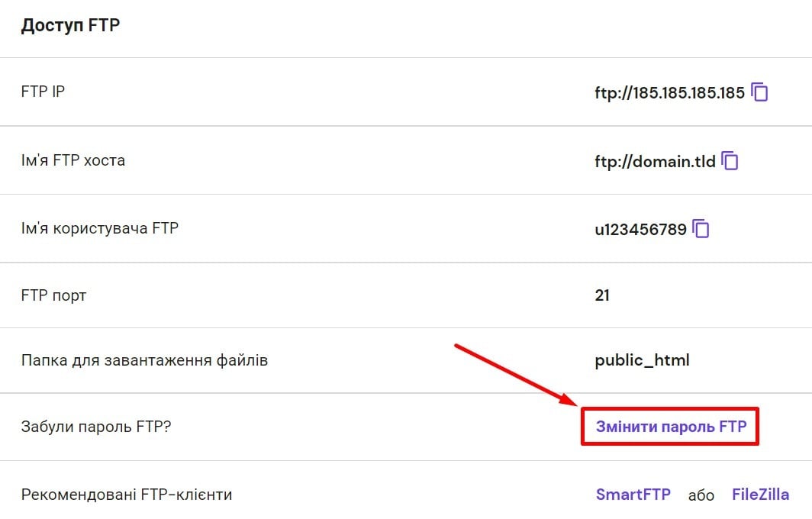Click the або text between client links
This screenshot has width=812, height=519.
pos(701,495)
